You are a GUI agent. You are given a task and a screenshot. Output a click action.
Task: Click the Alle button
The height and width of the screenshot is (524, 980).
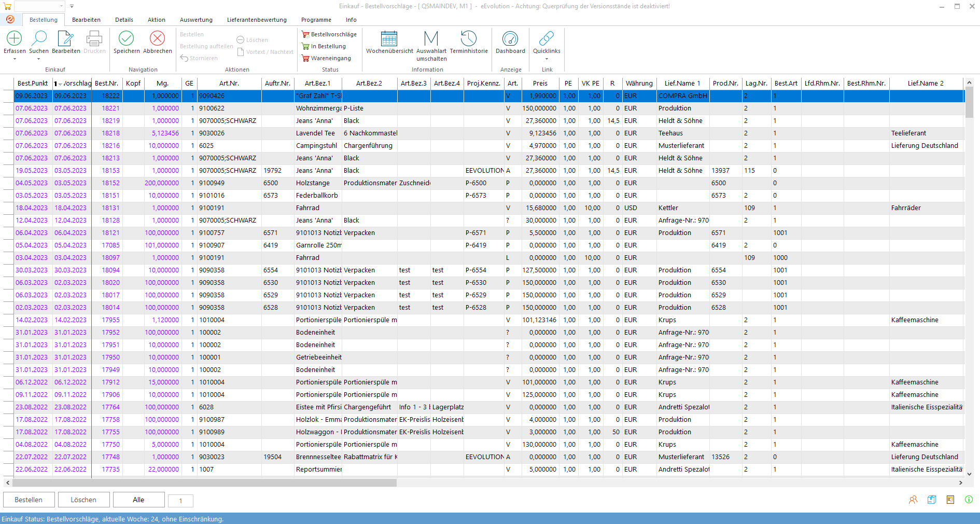pyautogui.click(x=138, y=500)
